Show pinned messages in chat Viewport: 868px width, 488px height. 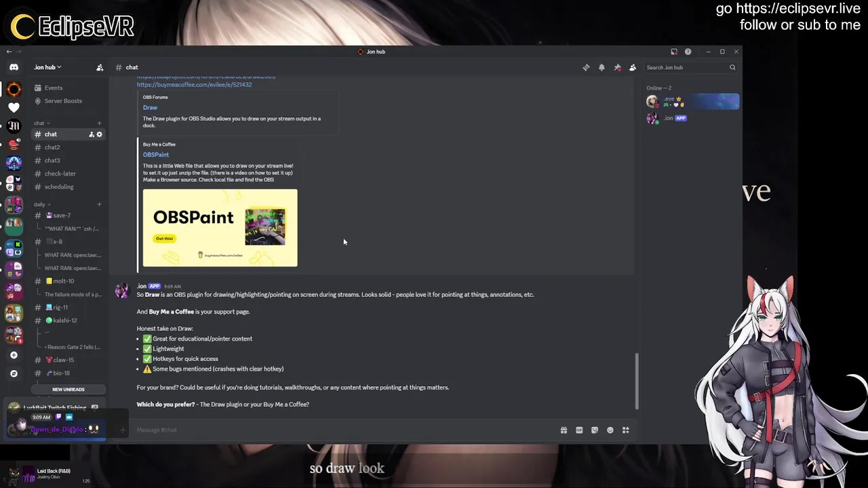click(617, 67)
